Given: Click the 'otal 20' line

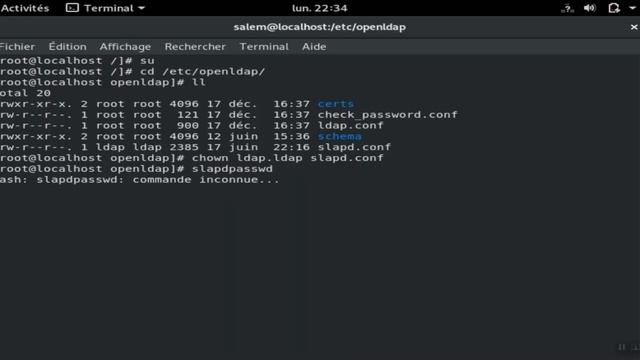Looking at the screenshot, I should (25, 93).
